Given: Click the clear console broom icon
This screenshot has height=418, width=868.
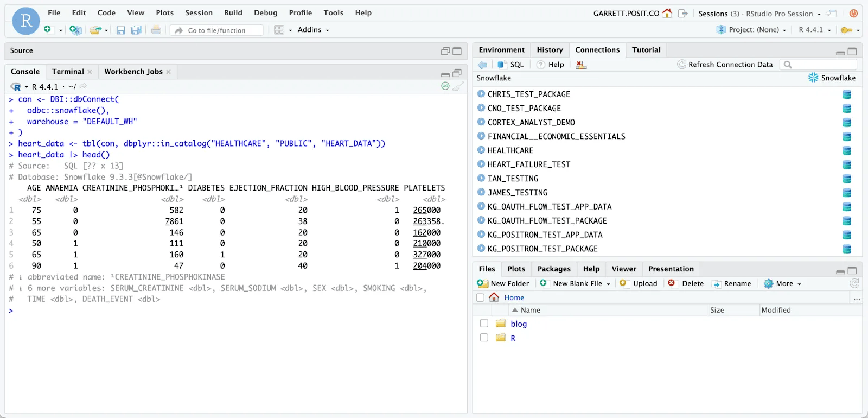Looking at the screenshot, I should click(x=458, y=86).
